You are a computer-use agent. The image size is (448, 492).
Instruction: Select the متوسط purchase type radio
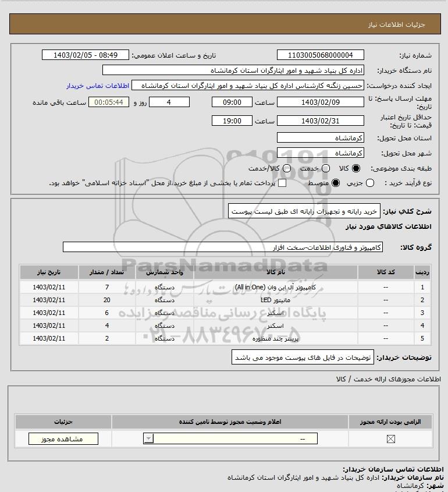[336, 183]
